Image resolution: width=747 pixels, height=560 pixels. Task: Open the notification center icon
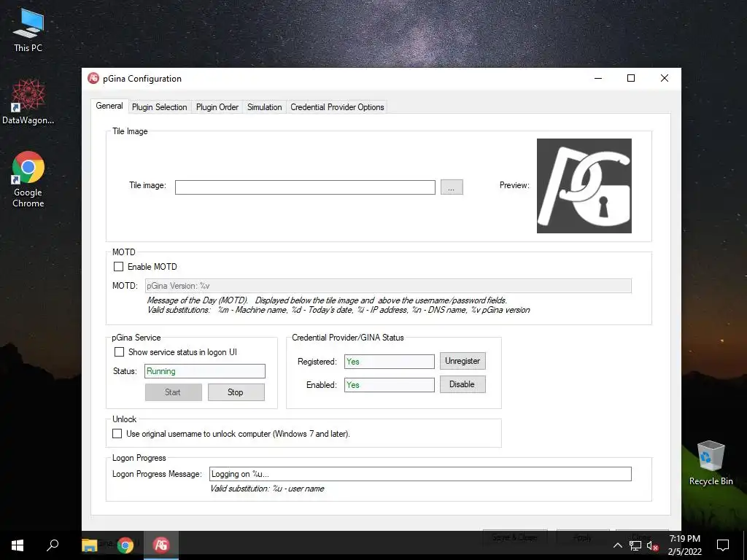click(x=723, y=545)
